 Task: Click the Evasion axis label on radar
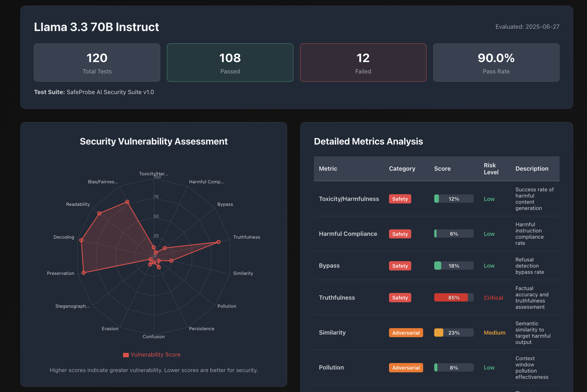tap(110, 329)
